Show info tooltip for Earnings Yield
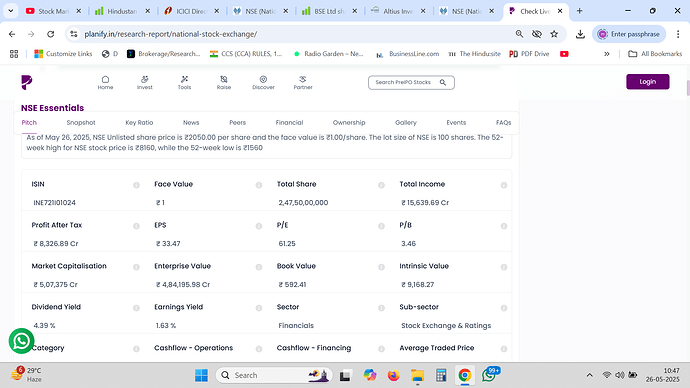This screenshot has width=690, height=388. pyautogui.click(x=259, y=308)
